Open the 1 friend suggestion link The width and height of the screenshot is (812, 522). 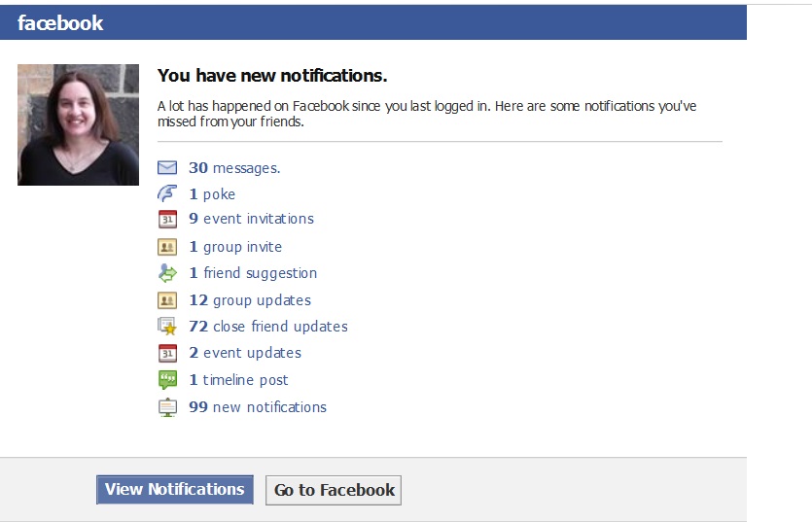click(253, 273)
